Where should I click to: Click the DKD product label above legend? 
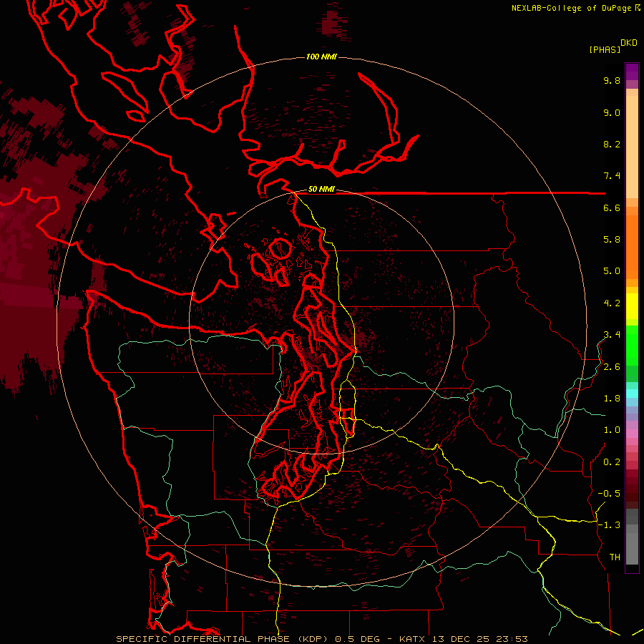coord(629,43)
